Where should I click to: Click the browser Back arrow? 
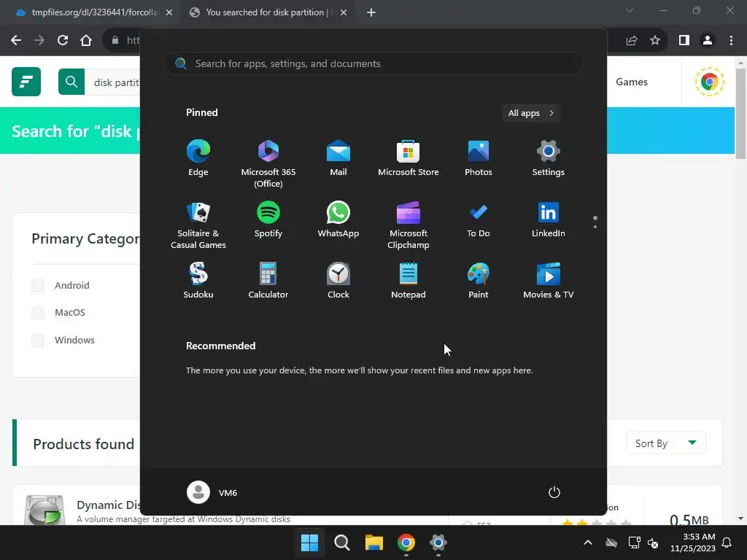[16, 41]
